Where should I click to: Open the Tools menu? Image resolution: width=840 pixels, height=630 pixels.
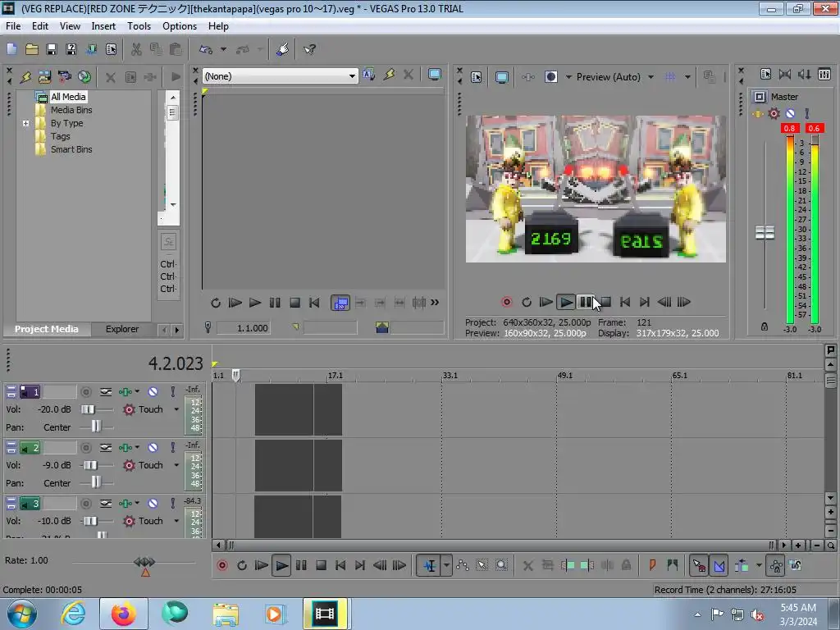(139, 25)
